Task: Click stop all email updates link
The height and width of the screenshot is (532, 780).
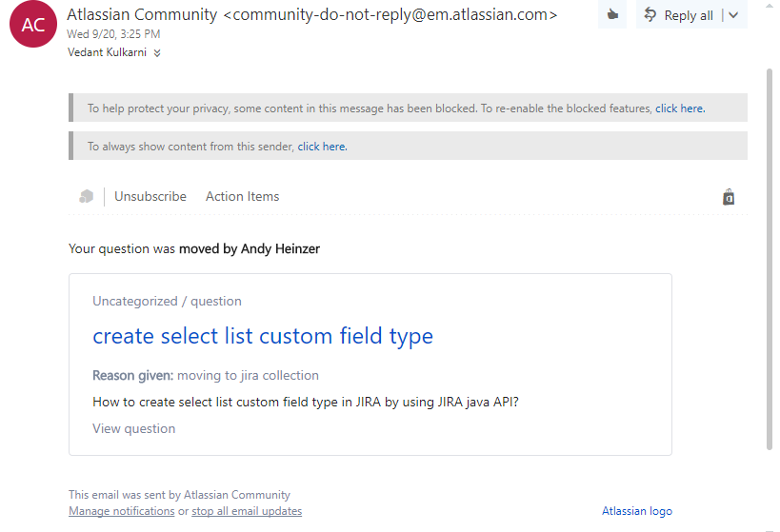Action: coord(247,511)
